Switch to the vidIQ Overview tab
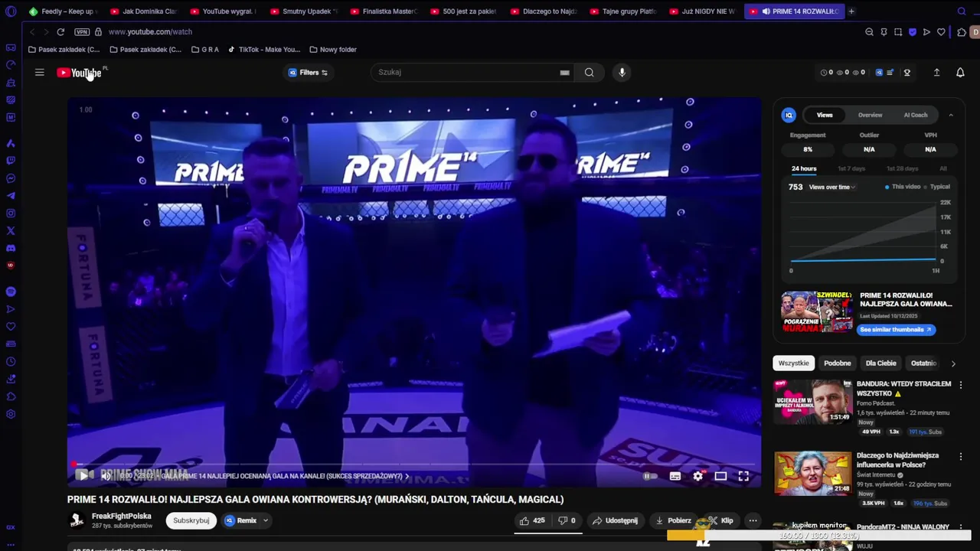Viewport: 980px width, 551px height. (870, 115)
